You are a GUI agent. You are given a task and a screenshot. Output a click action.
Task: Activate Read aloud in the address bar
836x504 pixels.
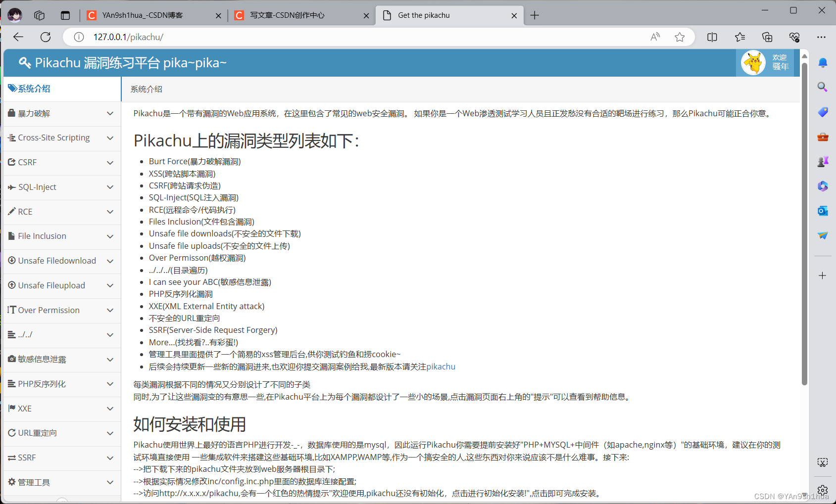coord(655,37)
